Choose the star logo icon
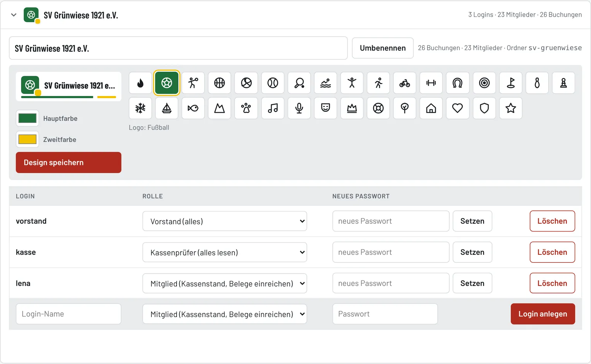Image resolution: width=591 pixels, height=364 pixels. tap(511, 108)
